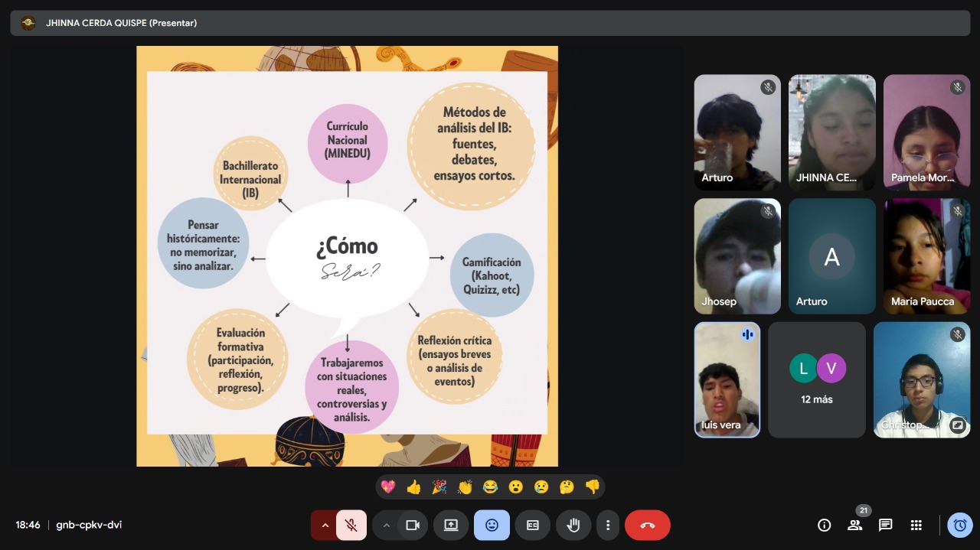
Task: Toggle closed captions
Action: coord(532,526)
